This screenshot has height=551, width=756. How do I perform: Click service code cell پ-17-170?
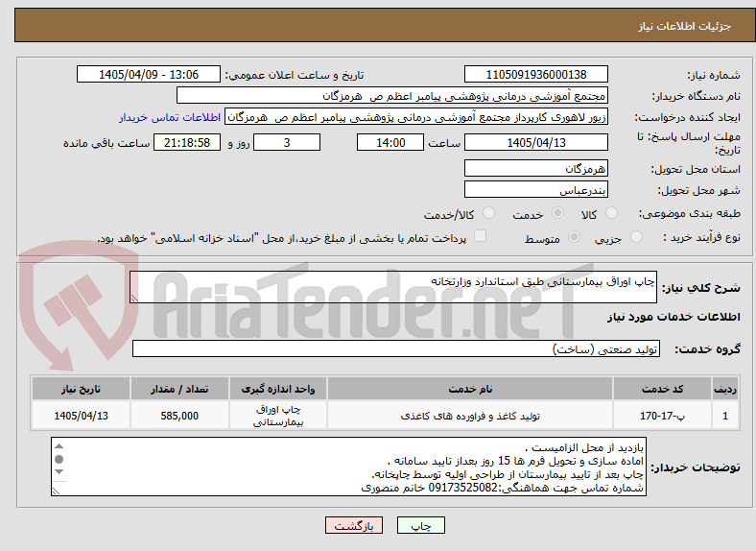[x=663, y=416]
